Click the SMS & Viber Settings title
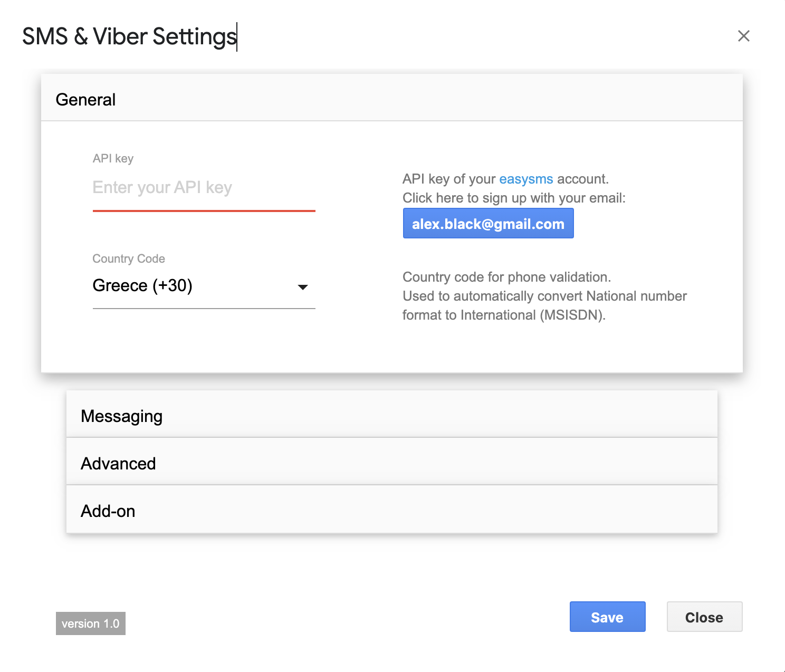785x672 pixels. (129, 36)
